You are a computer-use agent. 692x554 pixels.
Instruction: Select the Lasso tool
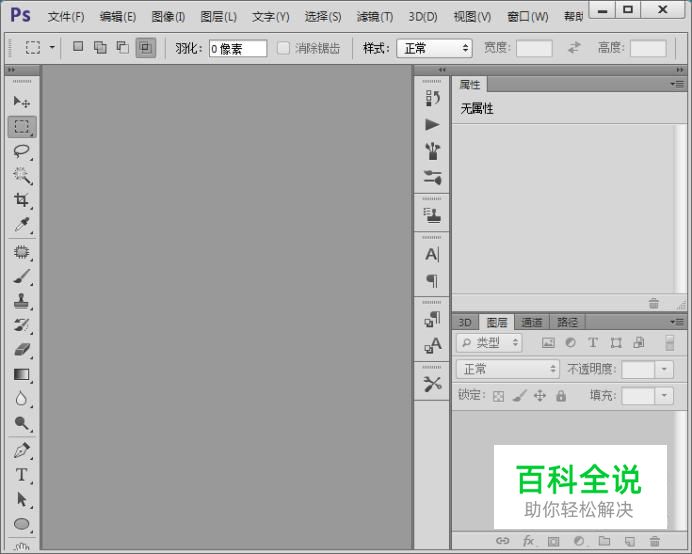coord(21,151)
